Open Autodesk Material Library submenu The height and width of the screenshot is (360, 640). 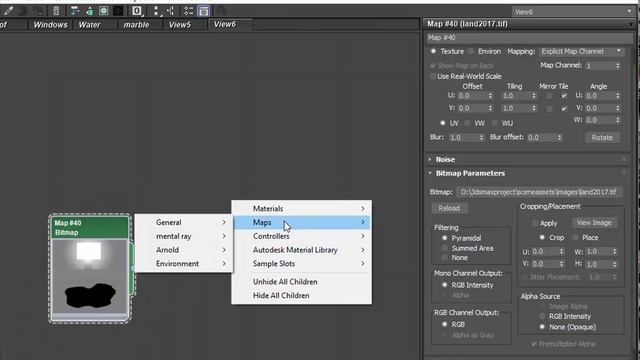pyautogui.click(x=302, y=250)
